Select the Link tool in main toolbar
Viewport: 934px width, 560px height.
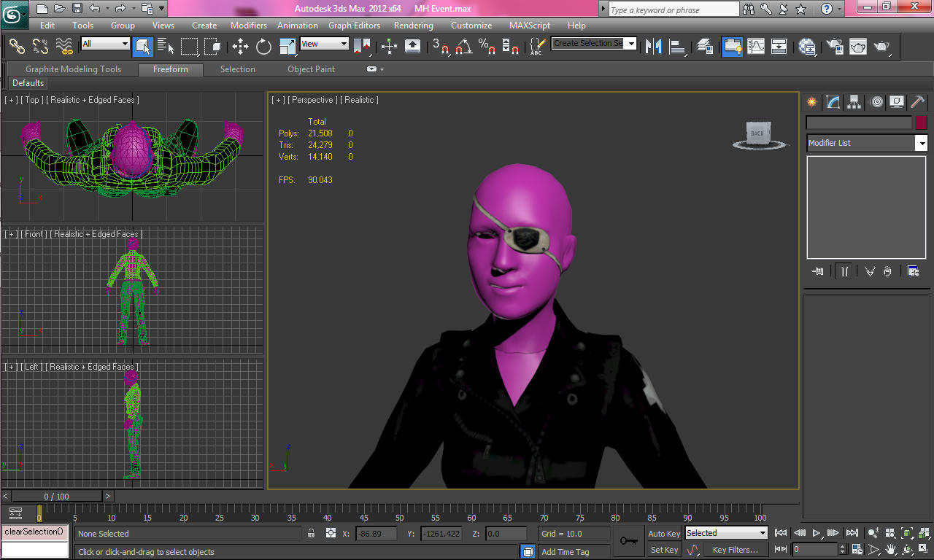tap(17, 47)
